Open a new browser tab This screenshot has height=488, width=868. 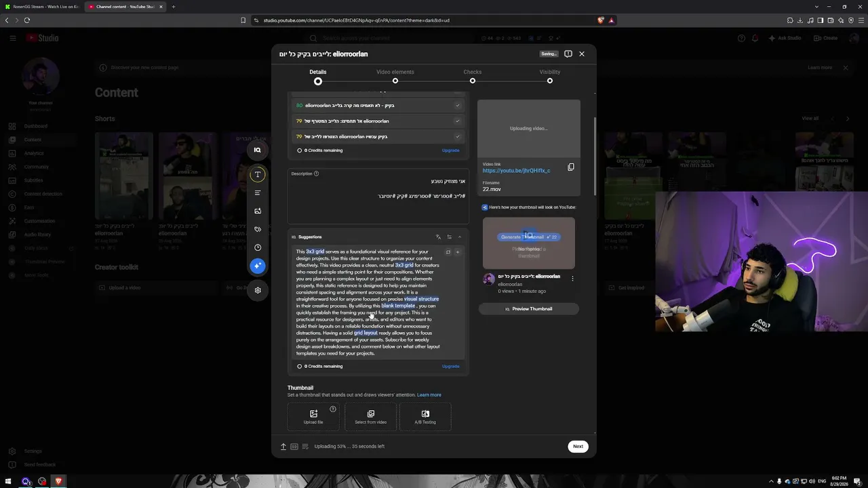[173, 7]
